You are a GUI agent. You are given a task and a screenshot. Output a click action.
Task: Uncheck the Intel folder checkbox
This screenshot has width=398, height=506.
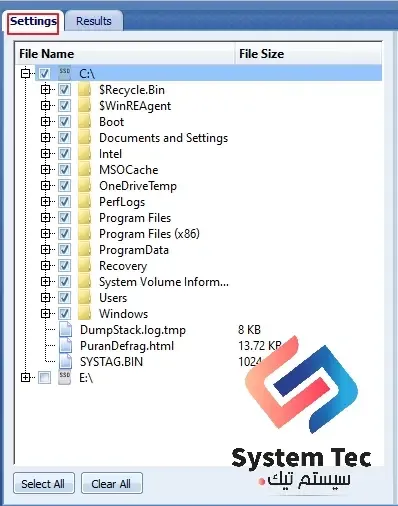point(64,153)
